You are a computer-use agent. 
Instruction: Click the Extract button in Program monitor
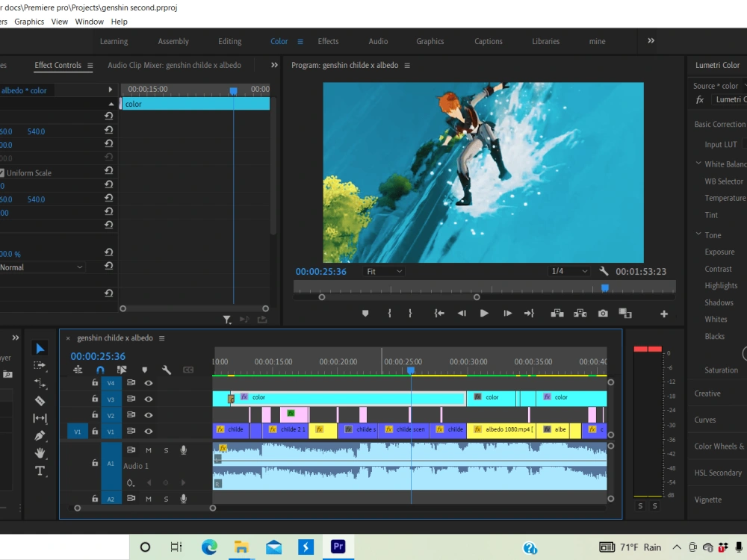580,314
